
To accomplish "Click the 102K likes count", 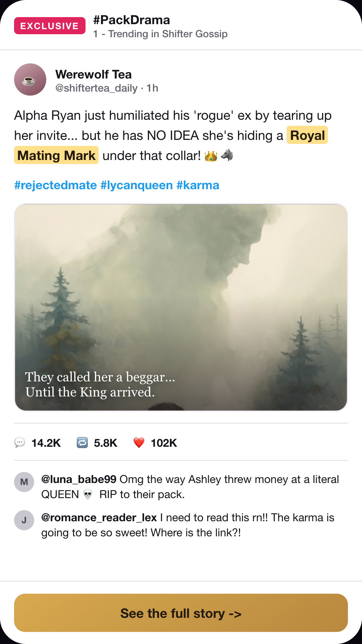I will (164, 443).
